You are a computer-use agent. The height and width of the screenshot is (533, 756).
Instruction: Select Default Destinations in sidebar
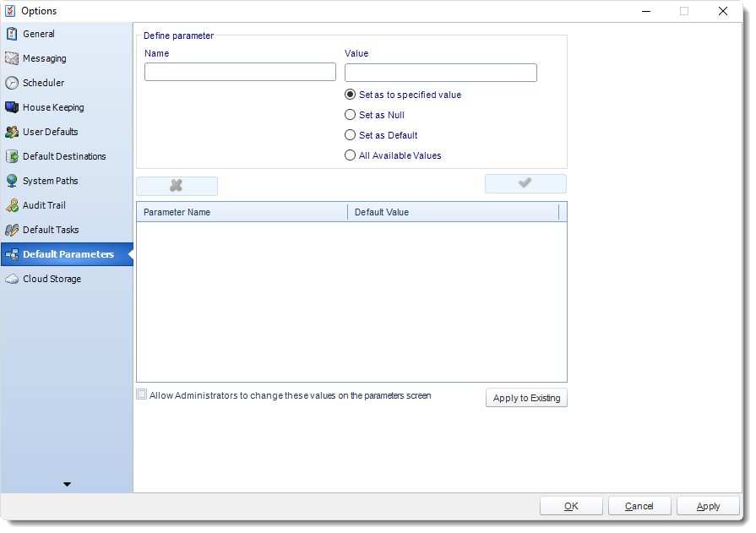pyautogui.click(x=67, y=156)
